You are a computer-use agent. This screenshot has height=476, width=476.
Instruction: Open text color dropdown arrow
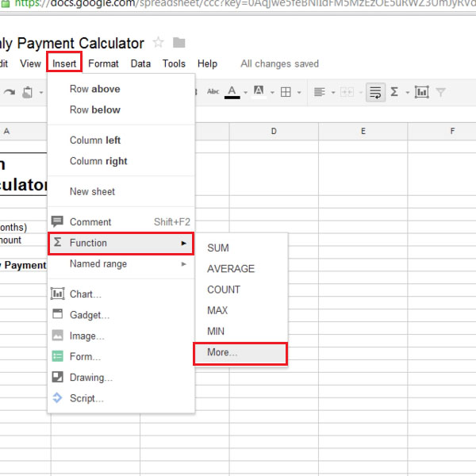coord(246,92)
